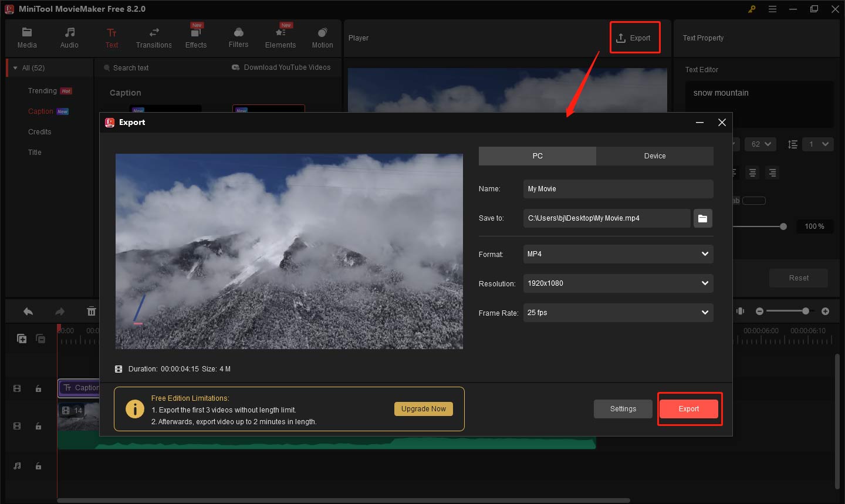Screen dimensions: 845x504
Task: Toggle lock on the audio track
Action: 38,466
